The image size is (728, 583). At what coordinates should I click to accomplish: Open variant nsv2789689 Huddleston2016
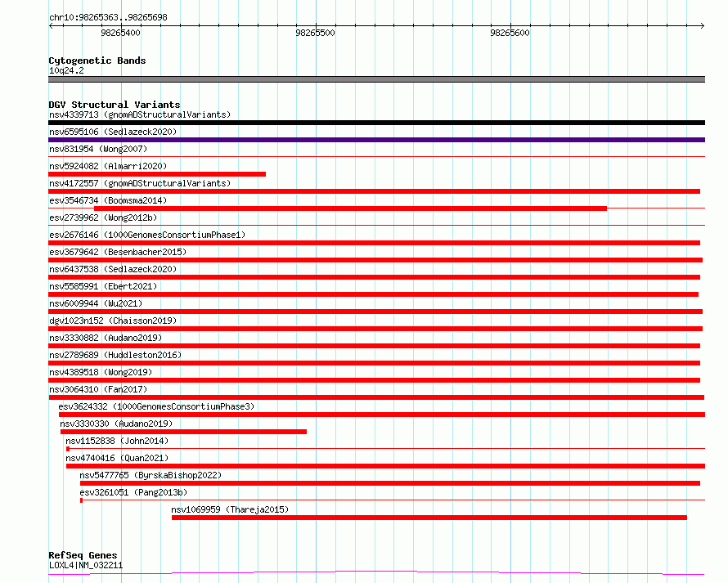coord(115,355)
